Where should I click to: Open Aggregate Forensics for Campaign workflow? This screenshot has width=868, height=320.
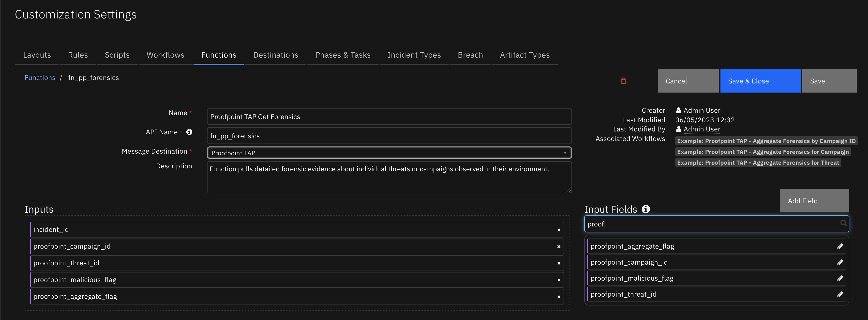(763, 152)
